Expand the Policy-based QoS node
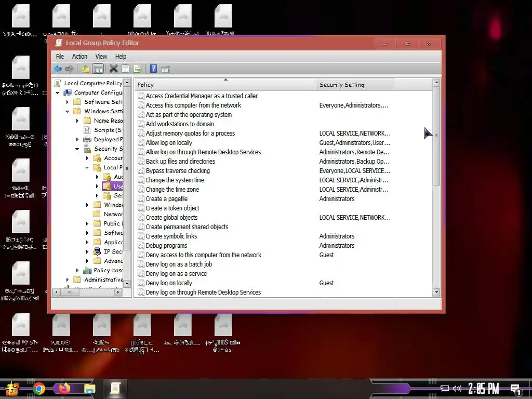Viewport: 532px width, 399px height. pyautogui.click(x=77, y=270)
